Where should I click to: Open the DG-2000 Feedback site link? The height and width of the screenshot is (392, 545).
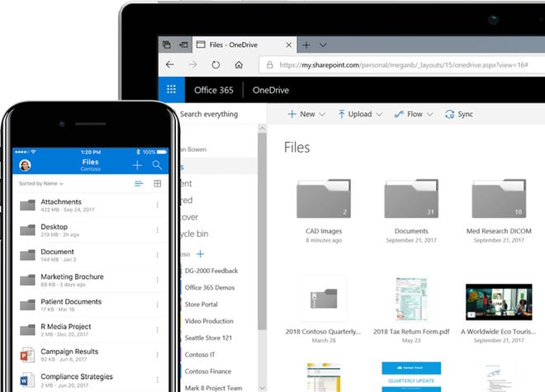click(x=211, y=271)
